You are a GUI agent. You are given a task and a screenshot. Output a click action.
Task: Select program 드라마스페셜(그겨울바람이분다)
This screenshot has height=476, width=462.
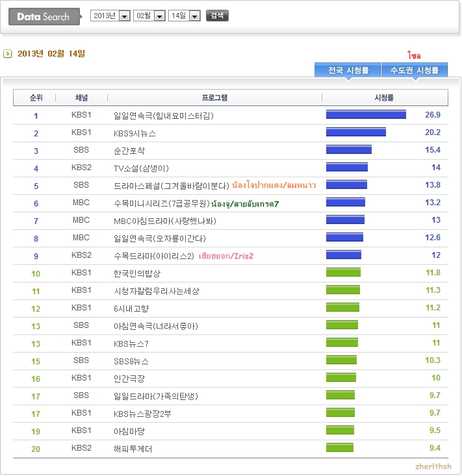tap(172, 186)
